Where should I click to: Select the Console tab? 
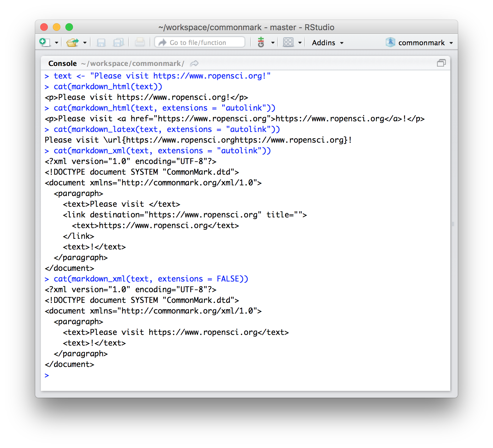[x=62, y=63]
